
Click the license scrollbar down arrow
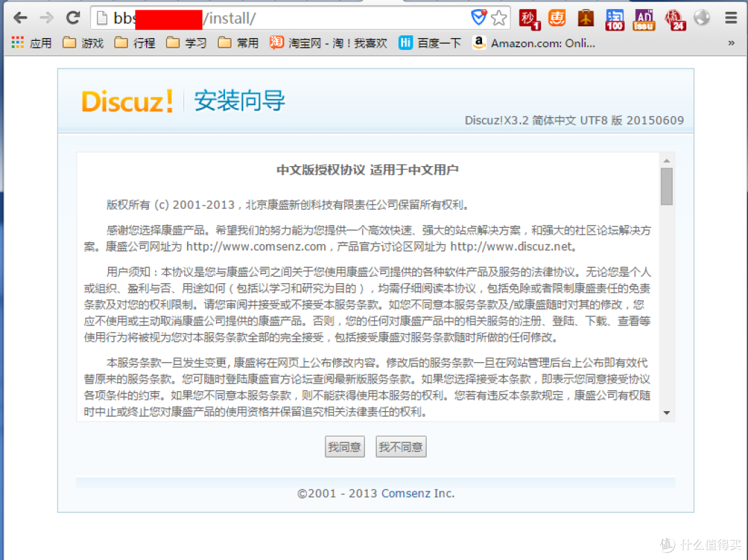(667, 413)
